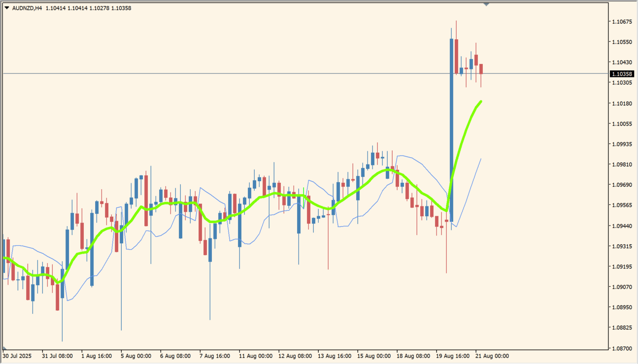Viewport: 638px width, 364px height.
Task: Click the 12 Aug 08:00 time label
Action: [295, 356]
